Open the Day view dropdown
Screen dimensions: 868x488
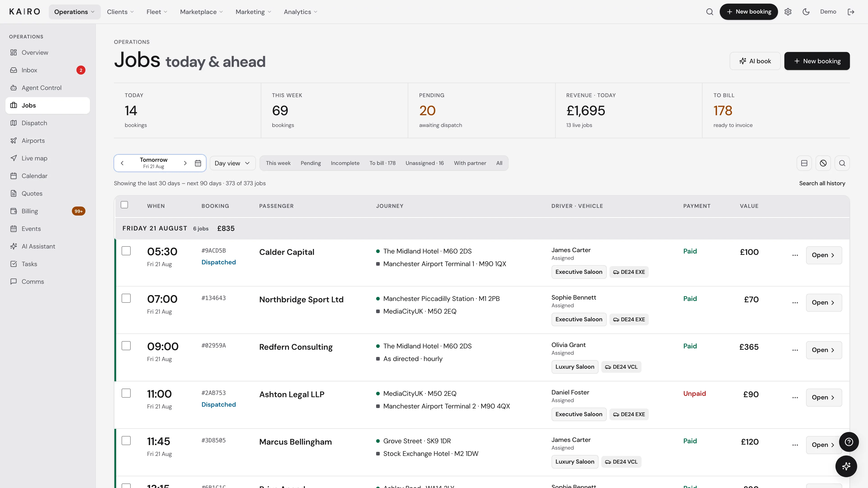(x=233, y=163)
